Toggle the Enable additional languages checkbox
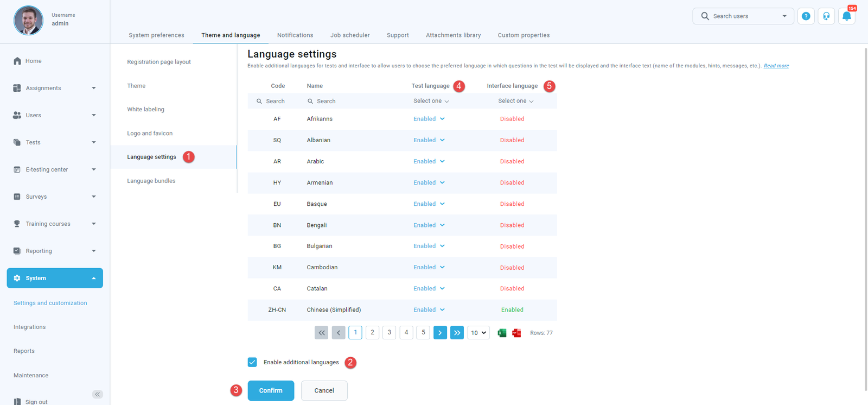This screenshot has width=868, height=405. [x=252, y=362]
